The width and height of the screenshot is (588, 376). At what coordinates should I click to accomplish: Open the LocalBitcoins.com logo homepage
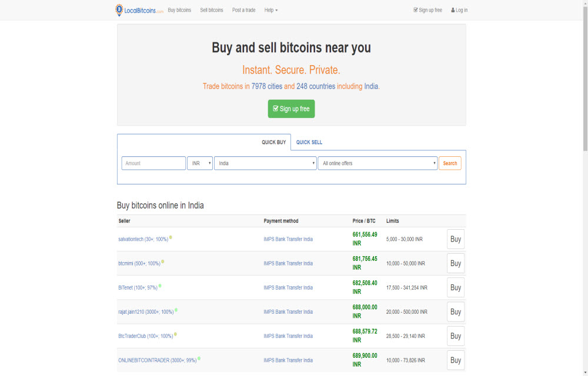[x=139, y=10]
